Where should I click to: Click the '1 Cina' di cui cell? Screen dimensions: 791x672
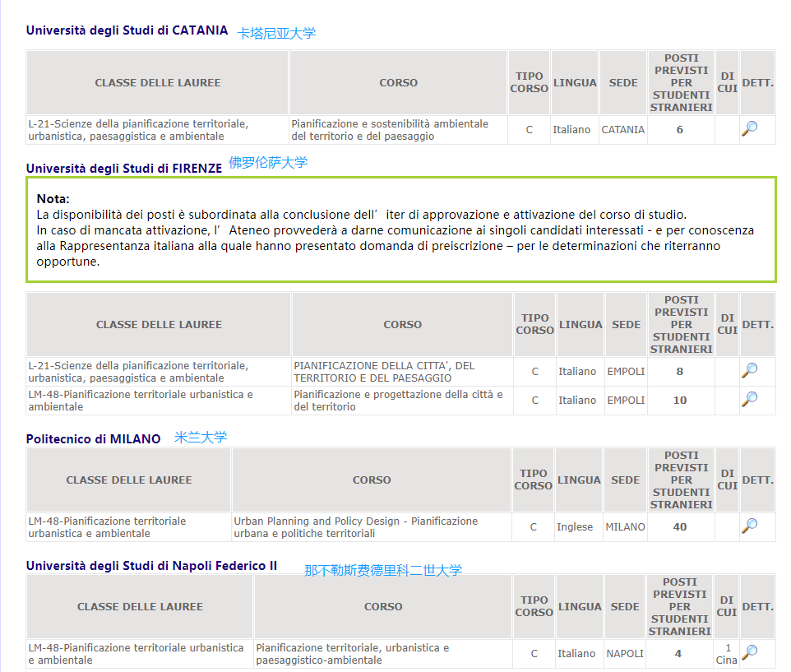(x=726, y=654)
